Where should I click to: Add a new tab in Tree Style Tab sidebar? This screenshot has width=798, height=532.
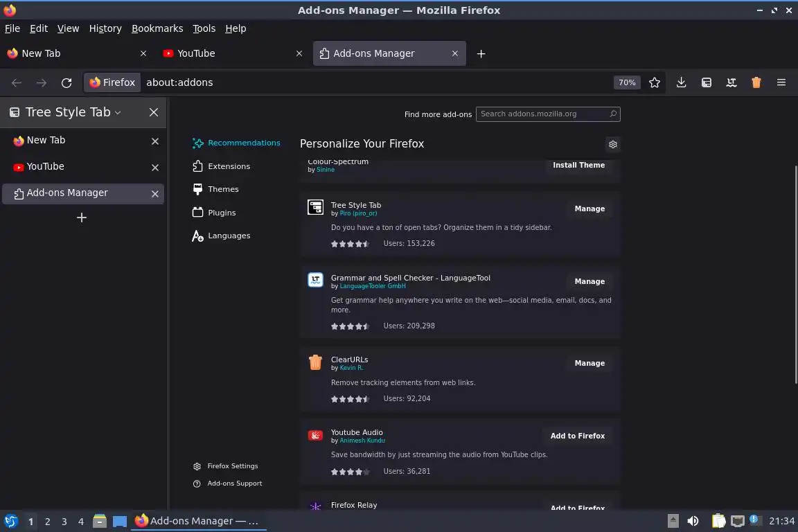coord(82,218)
